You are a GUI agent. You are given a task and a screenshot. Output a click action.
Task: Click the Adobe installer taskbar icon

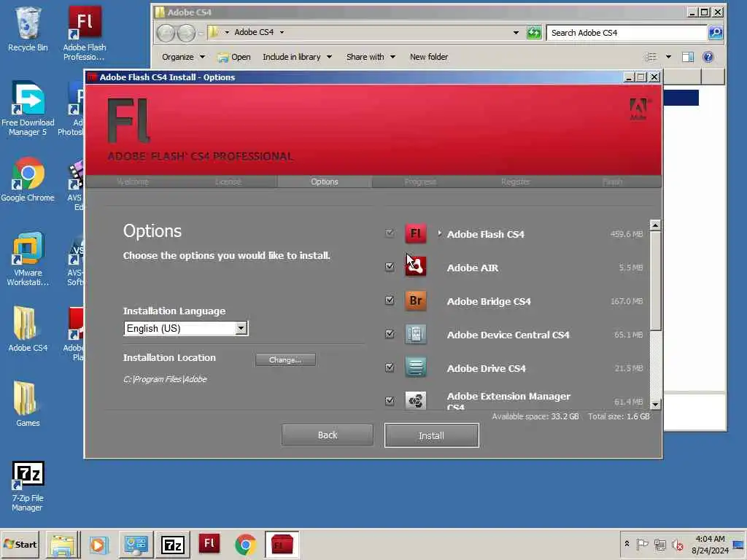coord(282,545)
